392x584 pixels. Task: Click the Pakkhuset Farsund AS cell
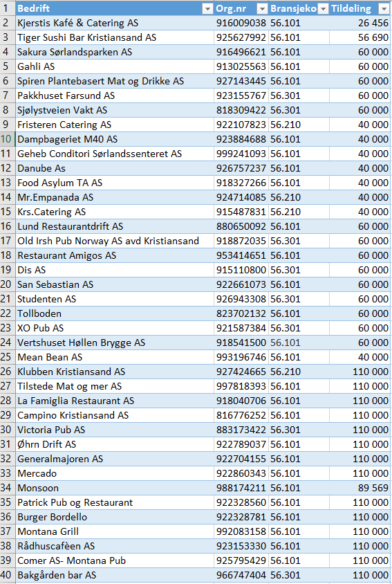115,95
